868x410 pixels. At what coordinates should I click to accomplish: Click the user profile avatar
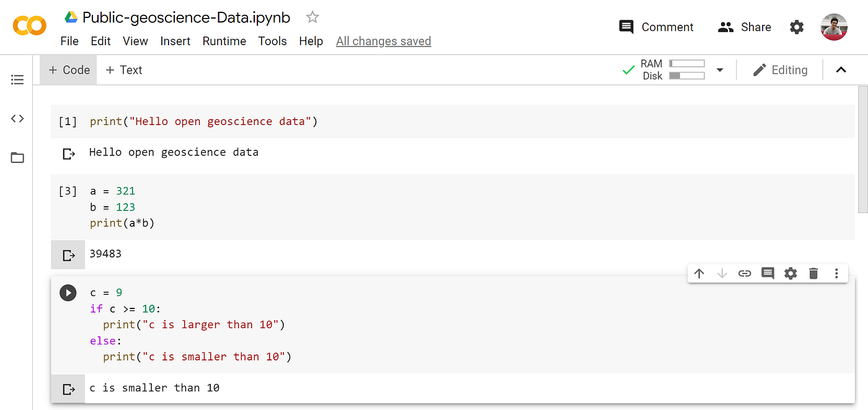coord(834,27)
